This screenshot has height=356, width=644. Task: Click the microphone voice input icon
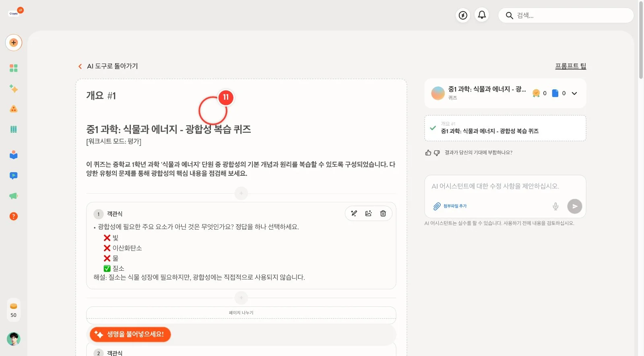click(555, 206)
